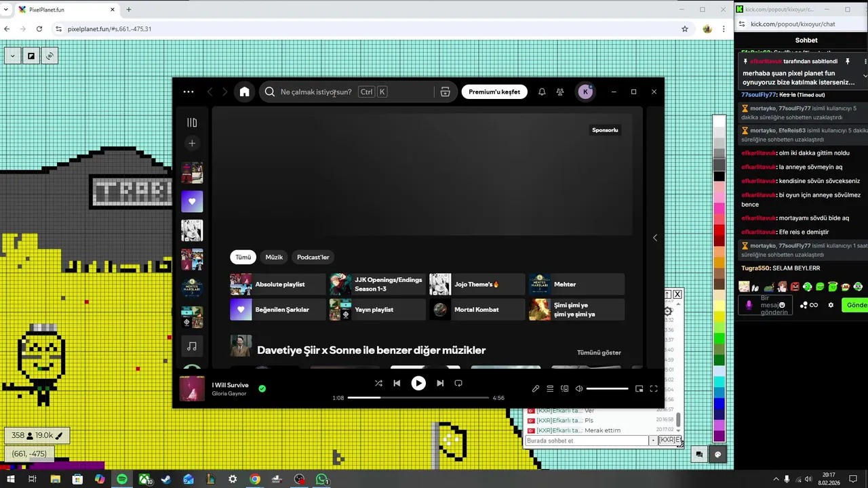
Task: Enter Spotify full screen mode
Action: 654,389
